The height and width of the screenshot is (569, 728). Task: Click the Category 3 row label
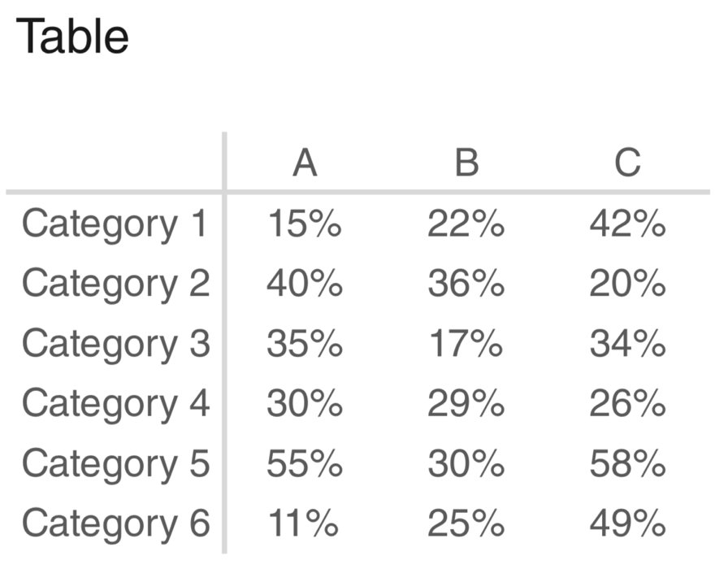(x=115, y=344)
